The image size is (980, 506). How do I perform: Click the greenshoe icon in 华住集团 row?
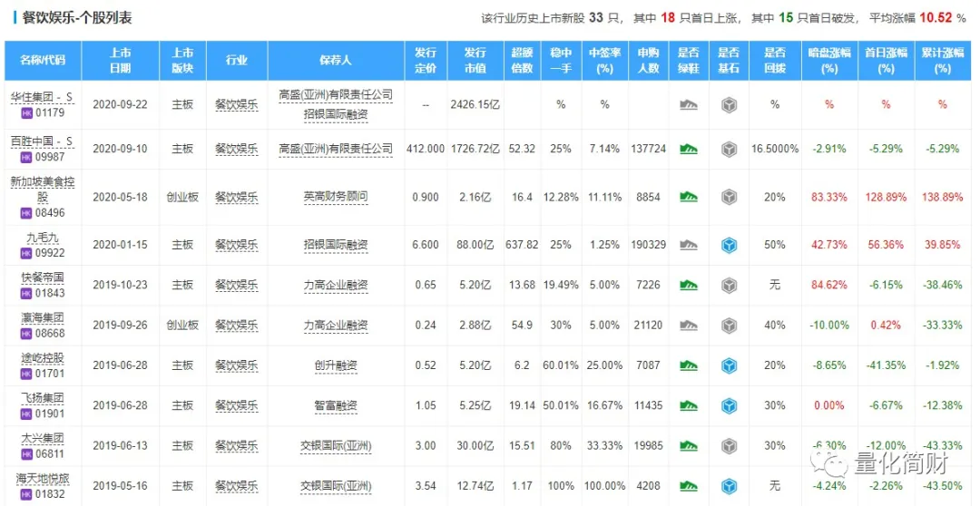coord(688,105)
